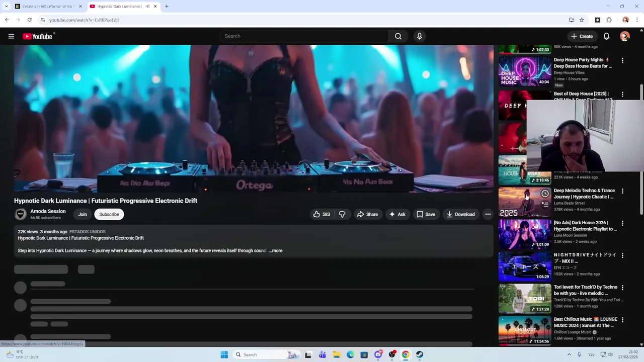The image size is (644, 362).
Task: Open options for Deep Melodic Techno & Trance
Action: tap(622, 191)
